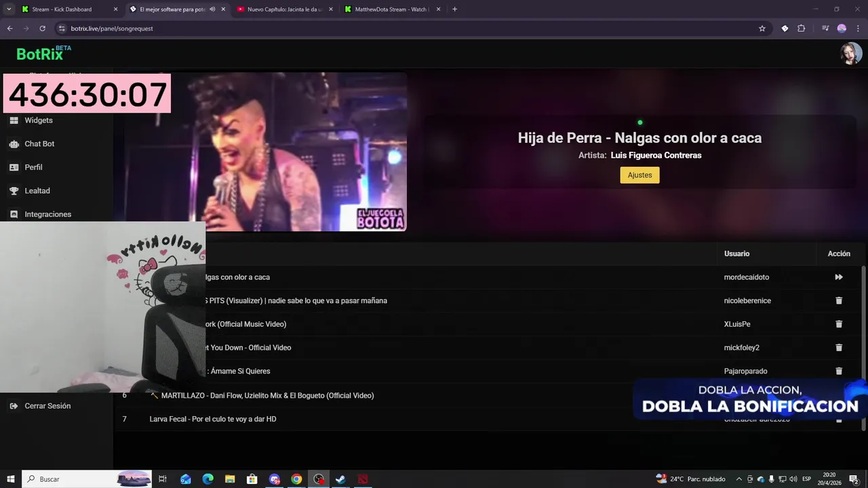The image size is (868, 488).
Task: Click username XLuisPe
Action: coord(737,324)
